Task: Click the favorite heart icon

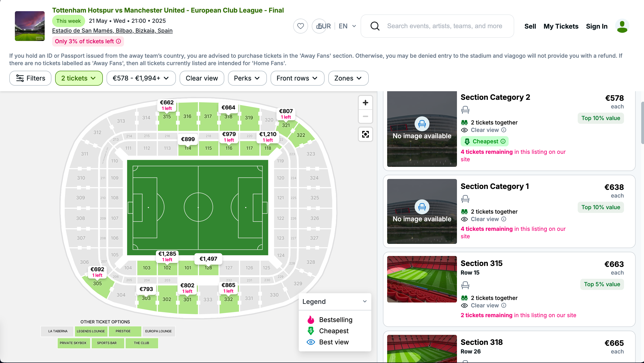Action: pyautogui.click(x=301, y=26)
